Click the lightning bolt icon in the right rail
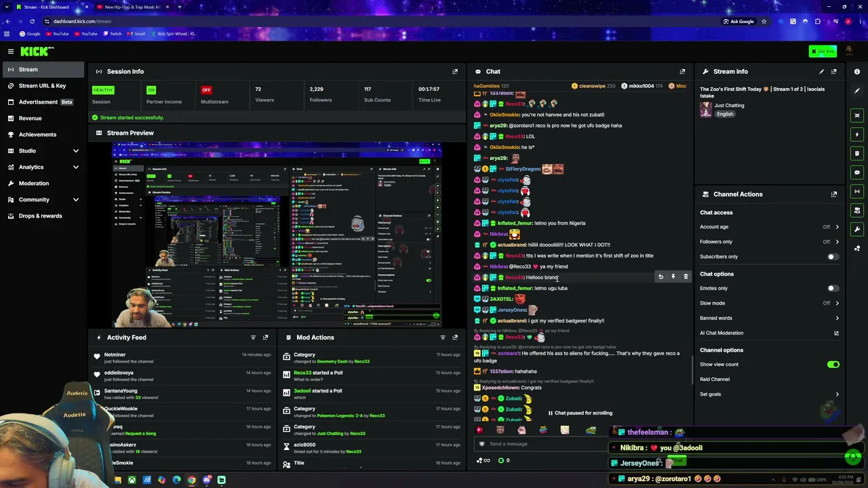The height and width of the screenshot is (488, 868). (857, 134)
